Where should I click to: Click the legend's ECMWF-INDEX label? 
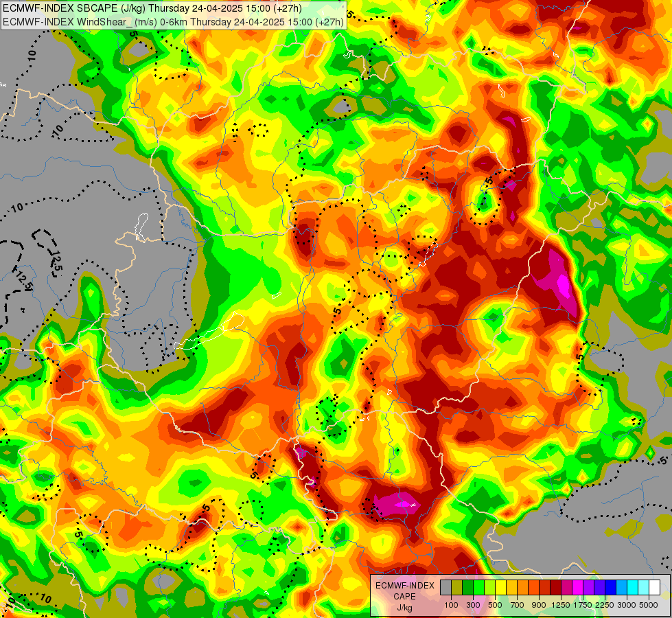[x=404, y=586]
